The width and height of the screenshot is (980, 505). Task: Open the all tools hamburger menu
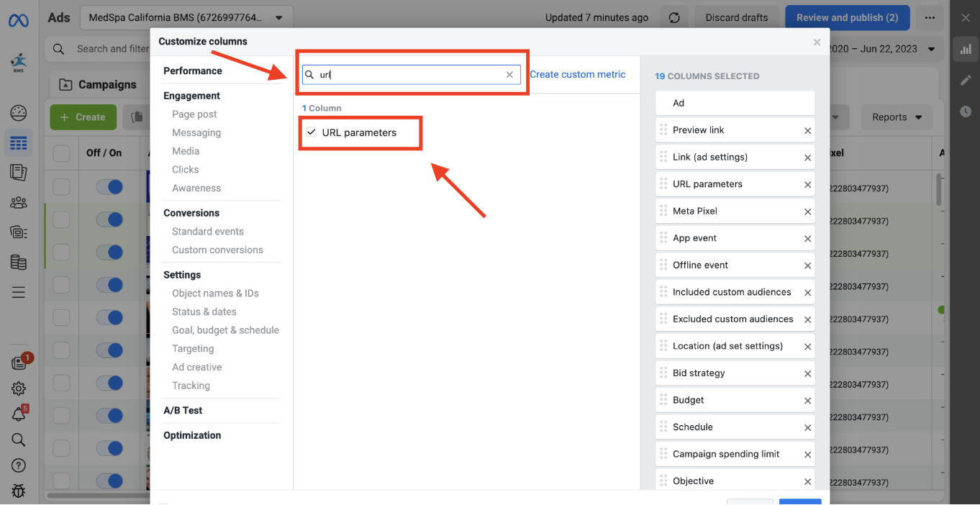[x=19, y=292]
